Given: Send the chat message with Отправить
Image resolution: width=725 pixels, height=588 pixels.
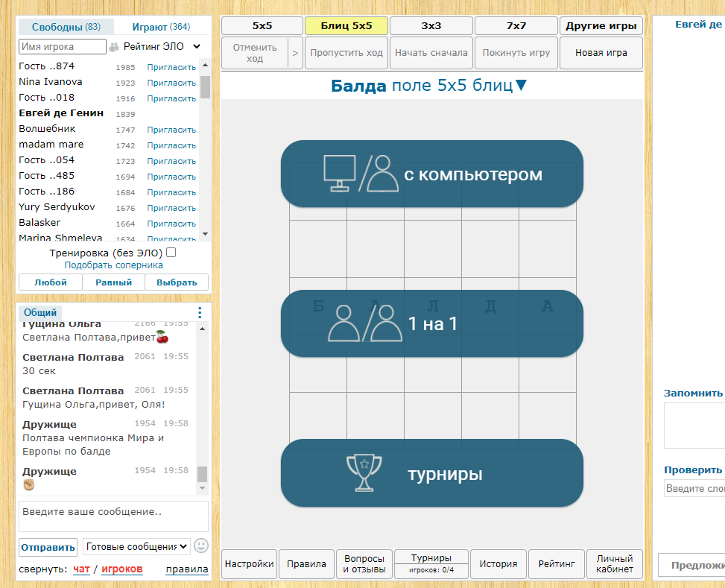Looking at the screenshot, I should (48, 547).
